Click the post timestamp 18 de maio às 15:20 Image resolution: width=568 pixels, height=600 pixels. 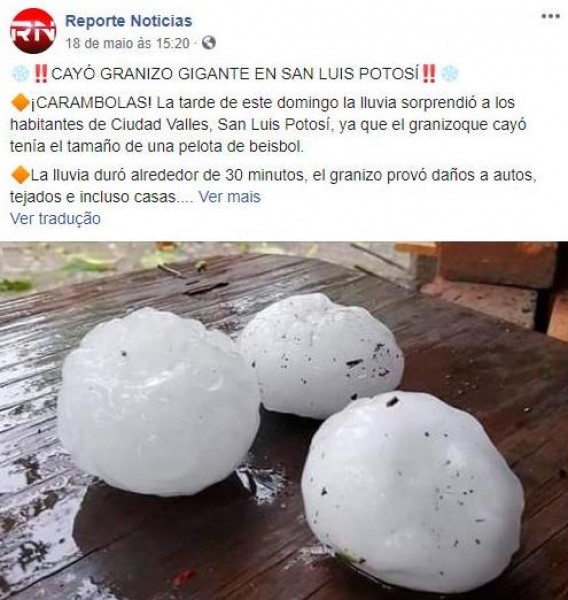tap(127, 43)
